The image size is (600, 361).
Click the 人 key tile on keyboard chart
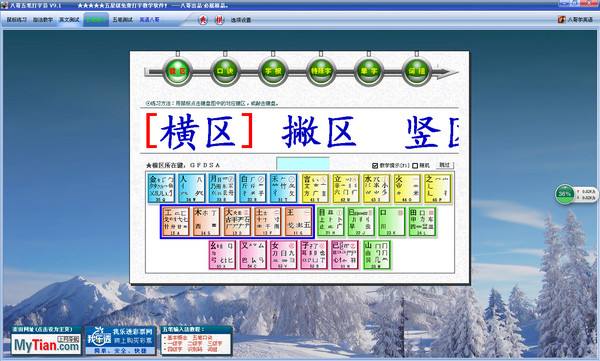[x=192, y=188]
